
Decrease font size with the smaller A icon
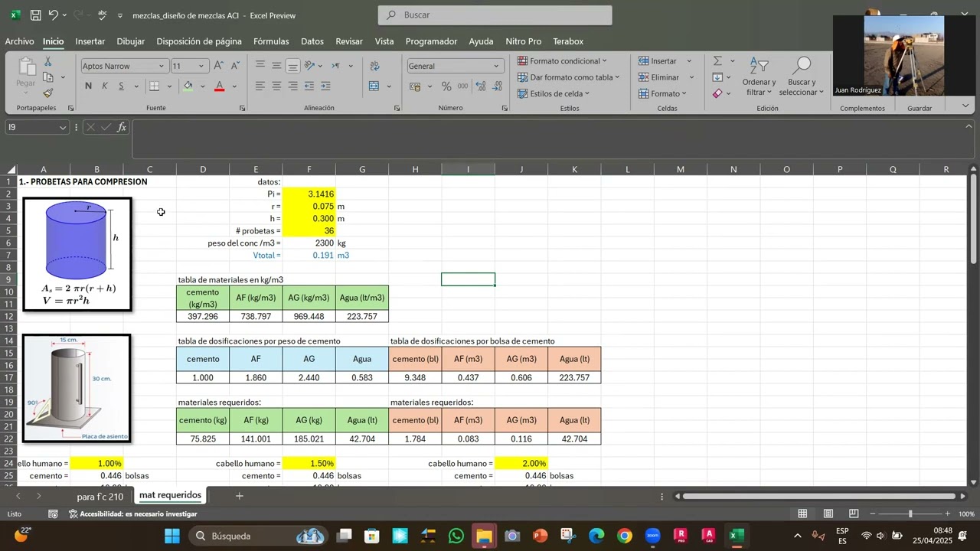235,66
